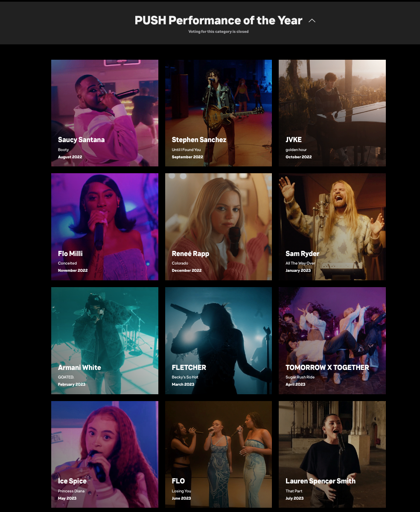Click the 'Sugar Rush Ride' song title
Image resolution: width=420 pixels, height=512 pixels.
(300, 377)
